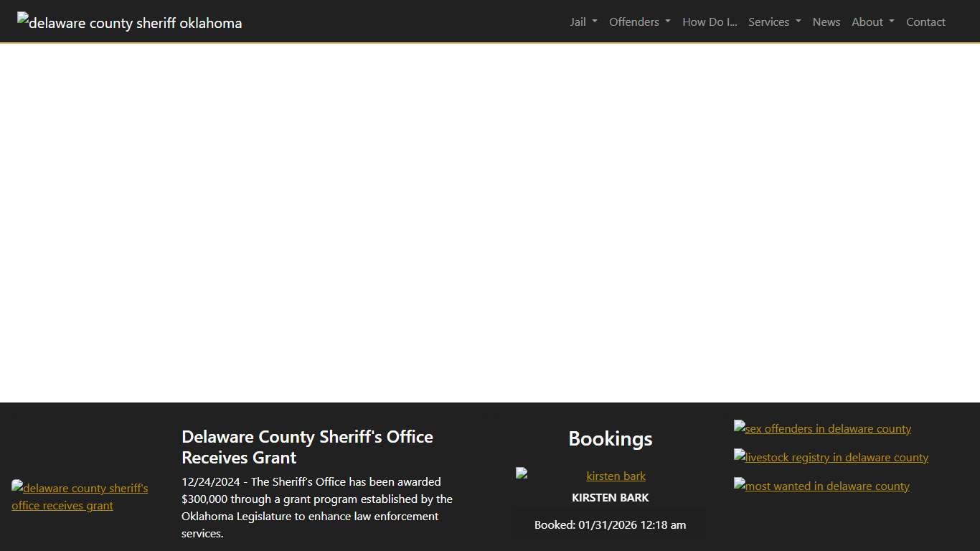
Task: Open the Contact page
Action: coord(925,22)
